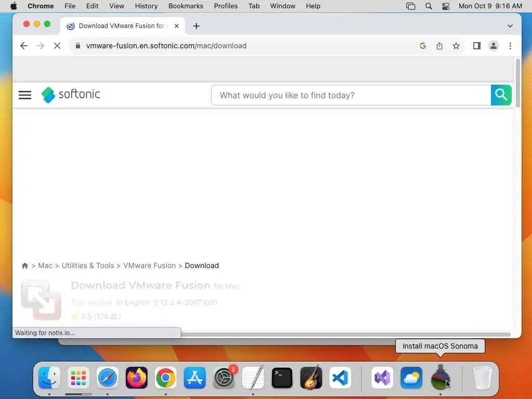Click the page horizontal scrollbar
The width and height of the screenshot is (532, 399).
(345, 335)
